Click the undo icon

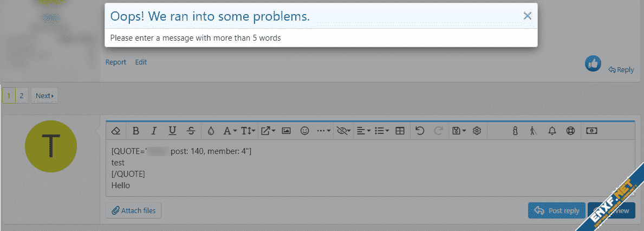tap(420, 131)
